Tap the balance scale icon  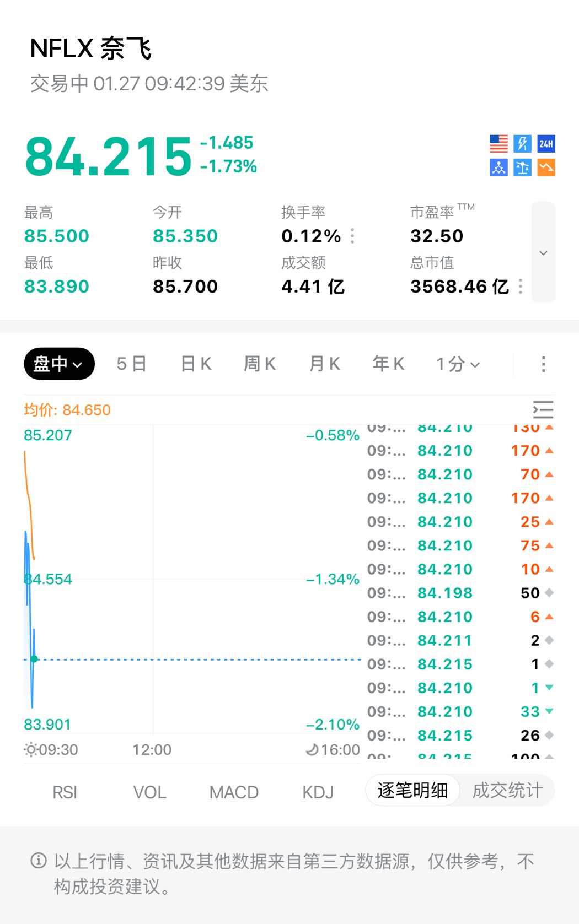pyautogui.click(x=522, y=167)
